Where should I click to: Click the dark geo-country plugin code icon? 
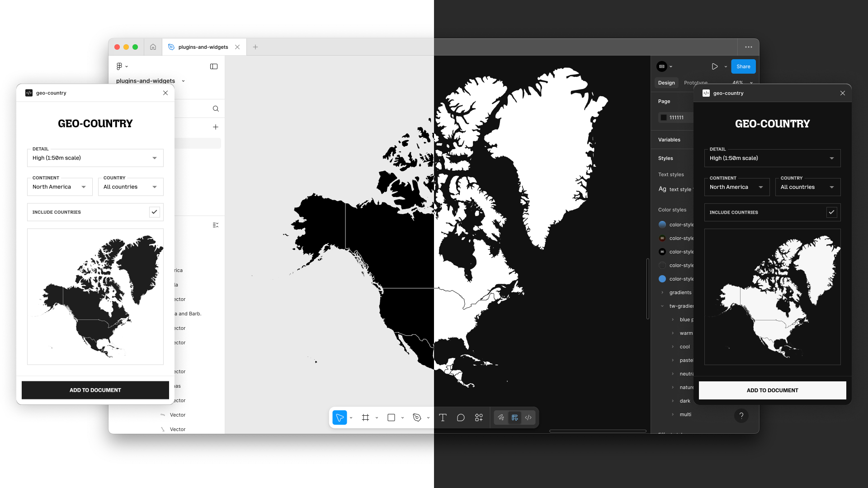pyautogui.click(x=706, y=93)
